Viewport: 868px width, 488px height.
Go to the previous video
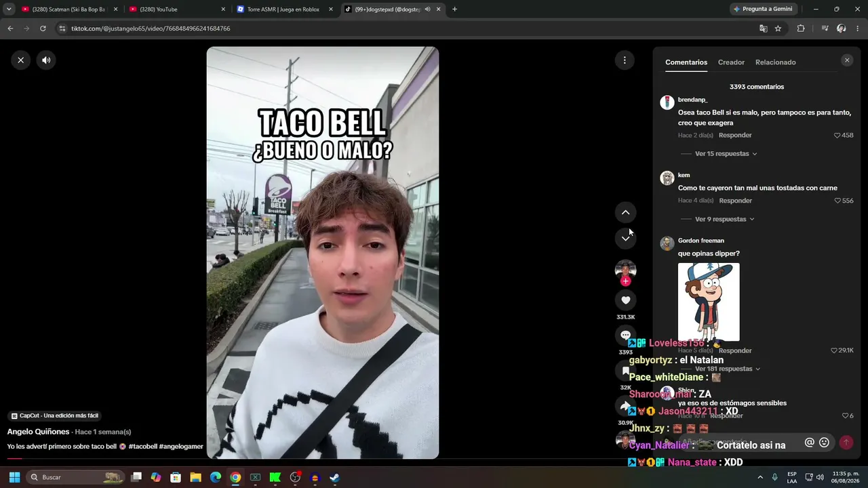click(625, 212)
